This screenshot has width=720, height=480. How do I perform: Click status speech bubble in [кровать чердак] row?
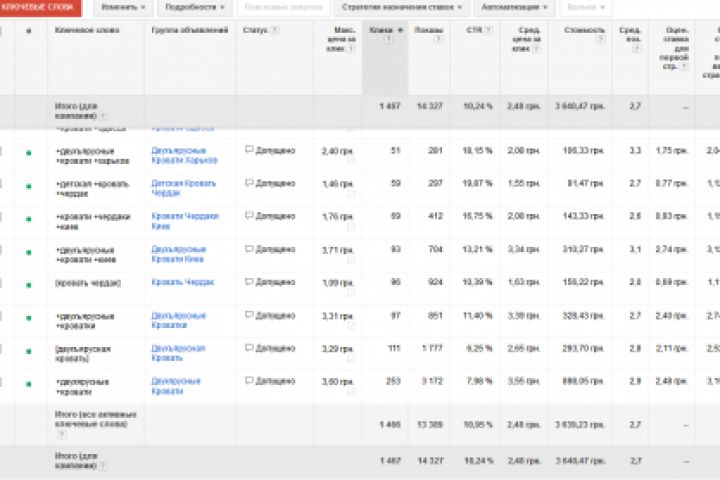249,282
